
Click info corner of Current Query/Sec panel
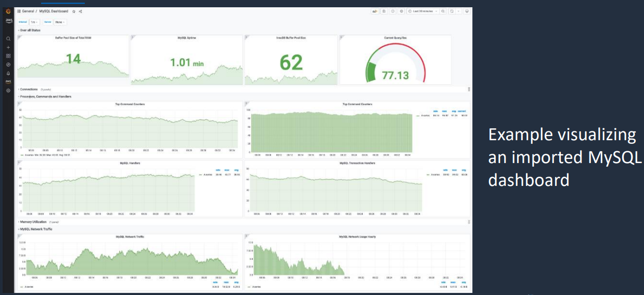coord(341,37)
